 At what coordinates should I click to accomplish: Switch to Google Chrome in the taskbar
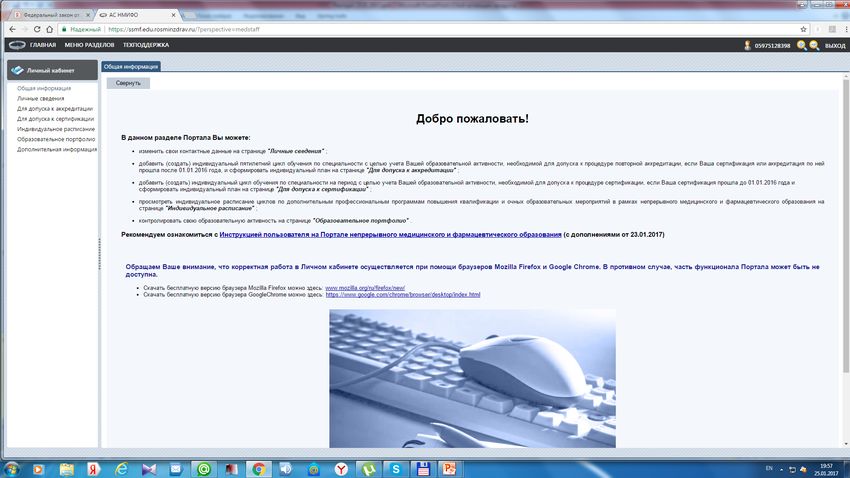point(259,469)
